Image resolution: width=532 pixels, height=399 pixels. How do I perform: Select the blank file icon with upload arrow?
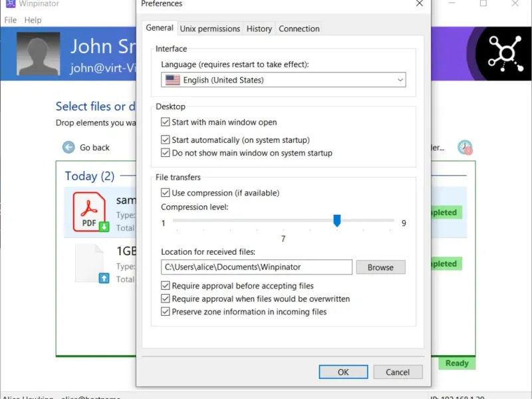(91, 263)
